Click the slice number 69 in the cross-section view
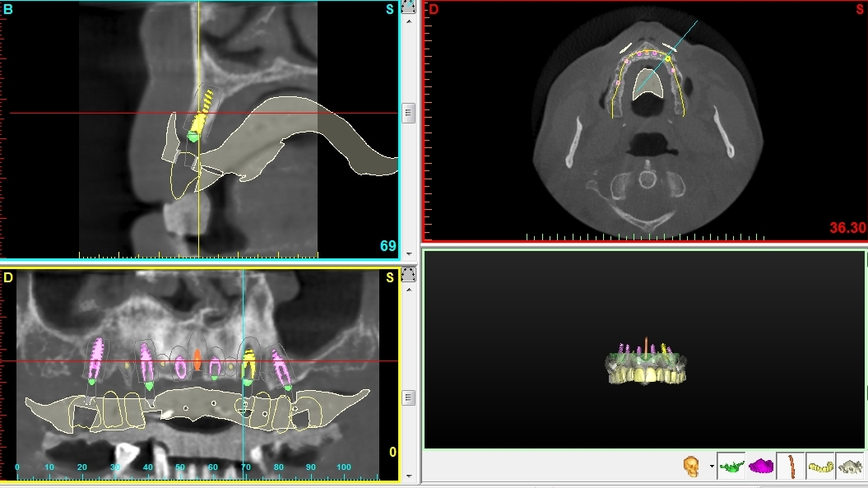 point(388,246)
